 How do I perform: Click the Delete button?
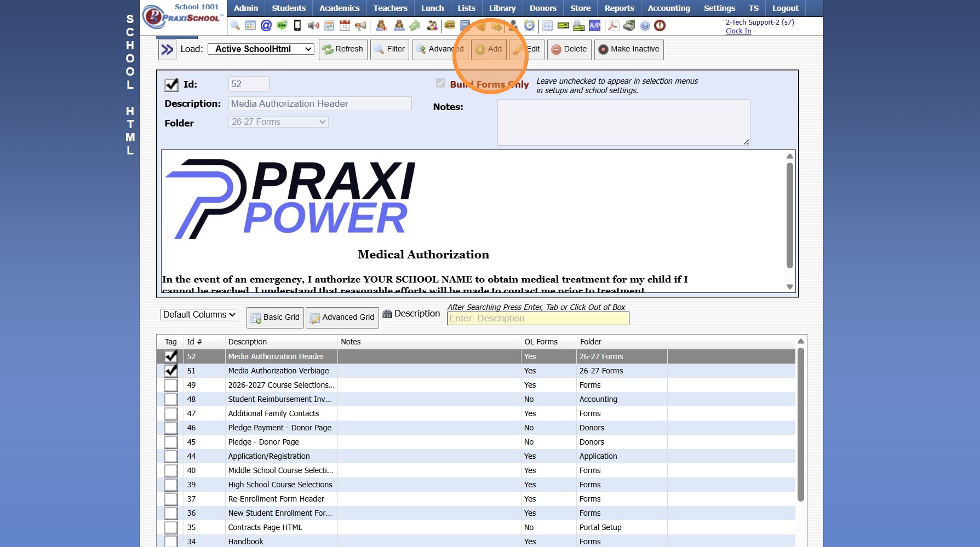(x=569, y=49)
